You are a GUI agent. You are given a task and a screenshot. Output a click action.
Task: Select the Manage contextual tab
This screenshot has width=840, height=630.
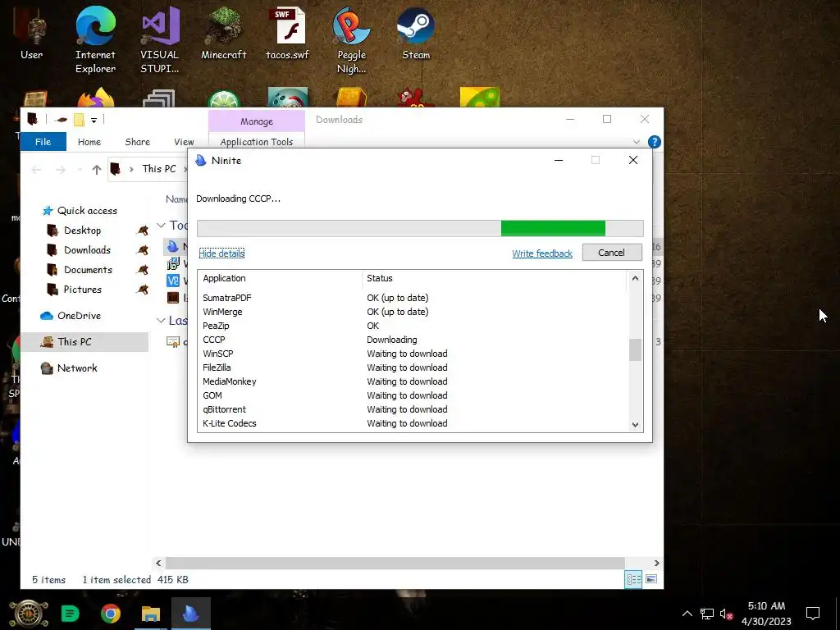[257, 121]
